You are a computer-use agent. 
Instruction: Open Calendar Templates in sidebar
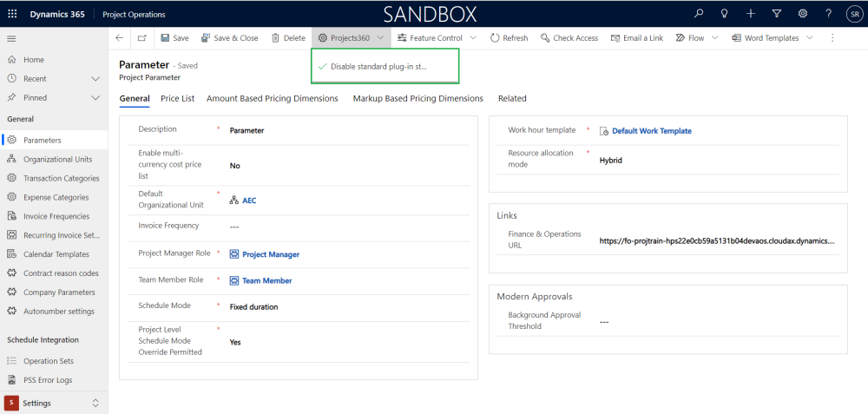(x=54, y=254)
